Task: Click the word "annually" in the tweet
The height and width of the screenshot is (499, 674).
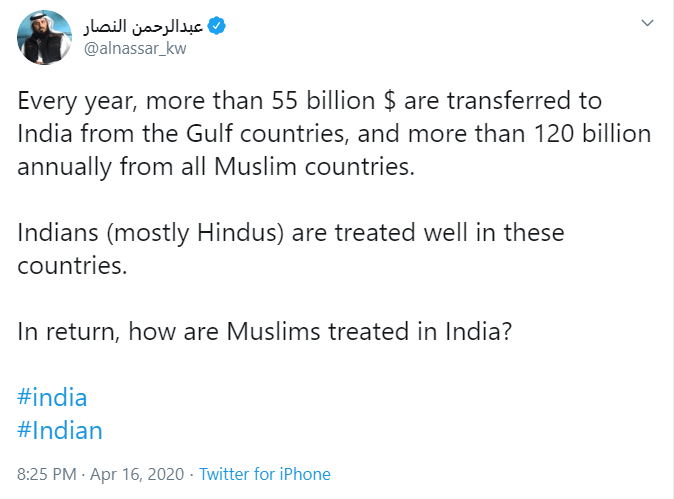Action: (x=65, y=167)
